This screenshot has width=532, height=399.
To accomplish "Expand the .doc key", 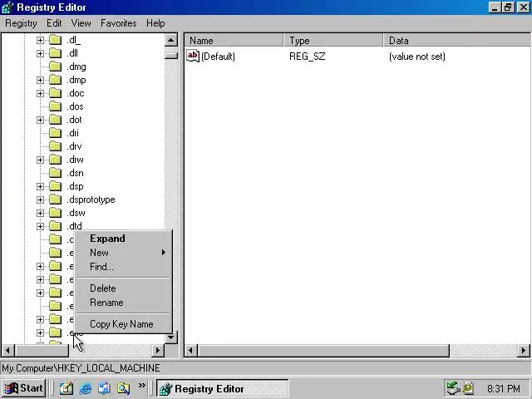I will (40, 93).
